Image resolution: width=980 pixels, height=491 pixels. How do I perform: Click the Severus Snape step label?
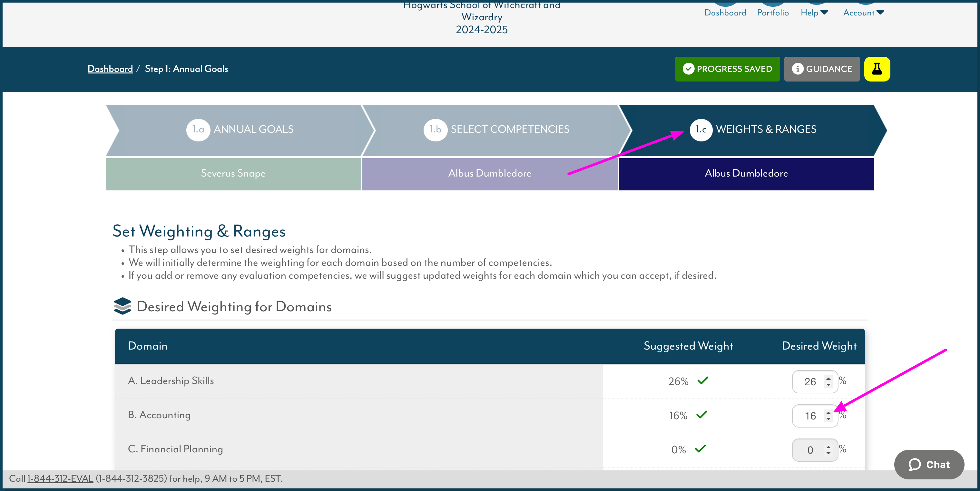[x=233, y=173]
